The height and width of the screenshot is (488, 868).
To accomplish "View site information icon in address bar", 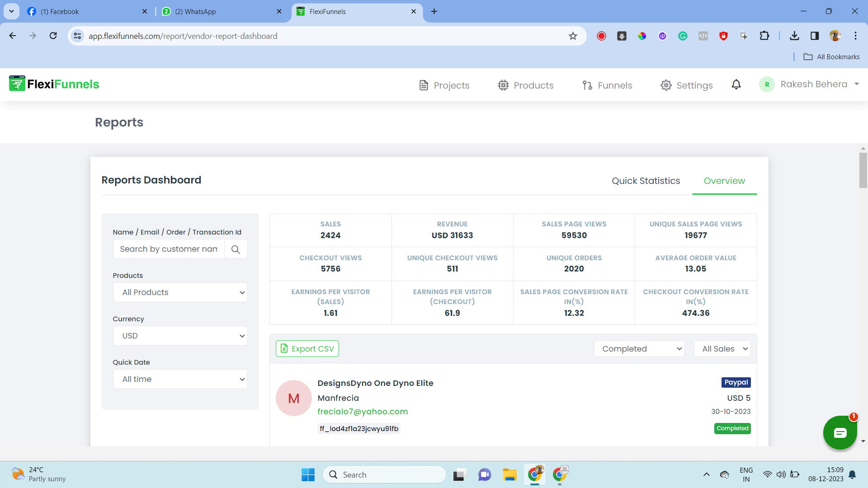I will tap(78, 36).
